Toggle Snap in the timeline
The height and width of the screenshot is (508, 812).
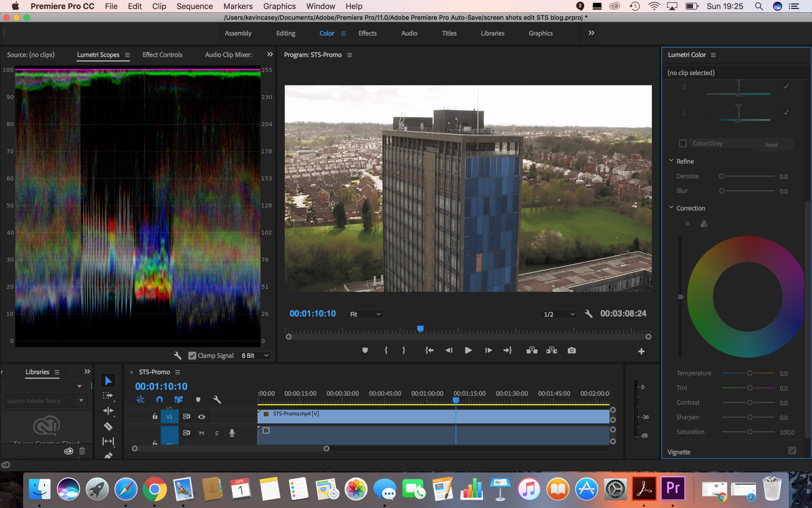tap(159, 399)
